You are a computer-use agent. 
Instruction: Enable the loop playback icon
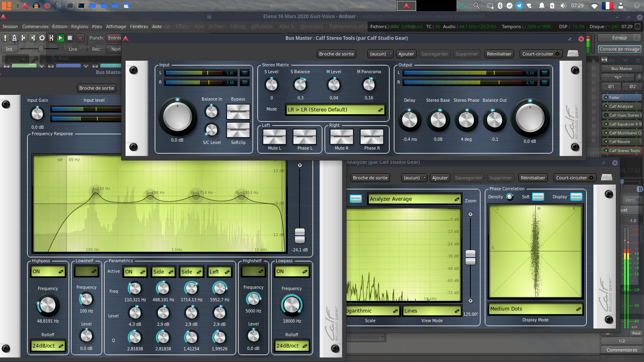pyautogui.click(x=42, y=38)
